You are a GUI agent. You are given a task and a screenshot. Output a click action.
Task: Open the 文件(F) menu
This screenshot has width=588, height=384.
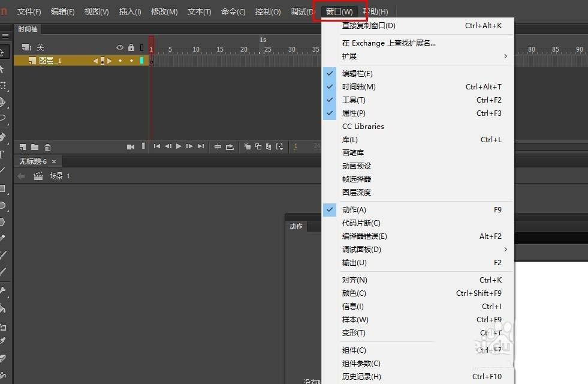28,11
